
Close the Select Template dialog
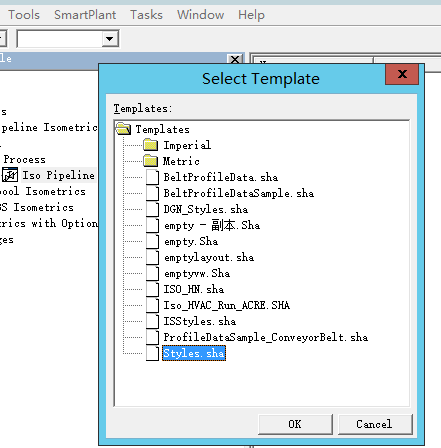(x=402, y=74)
